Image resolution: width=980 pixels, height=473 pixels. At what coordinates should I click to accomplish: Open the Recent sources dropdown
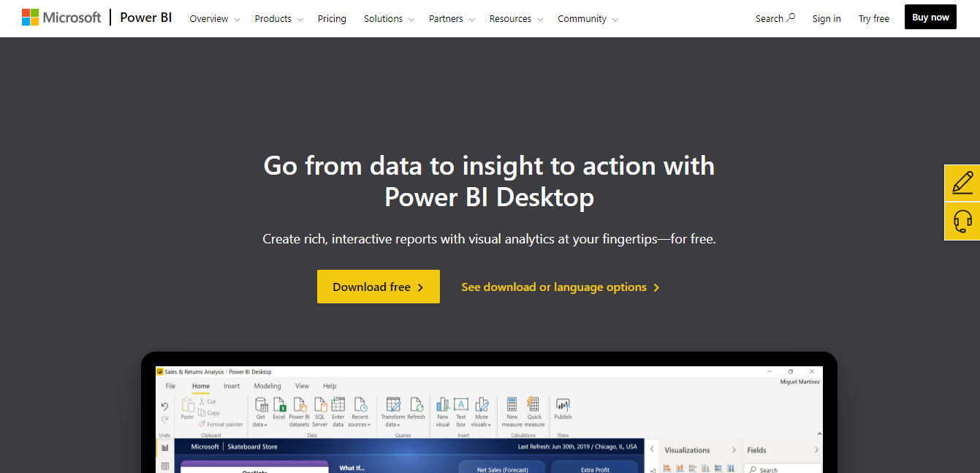point(360,412)
